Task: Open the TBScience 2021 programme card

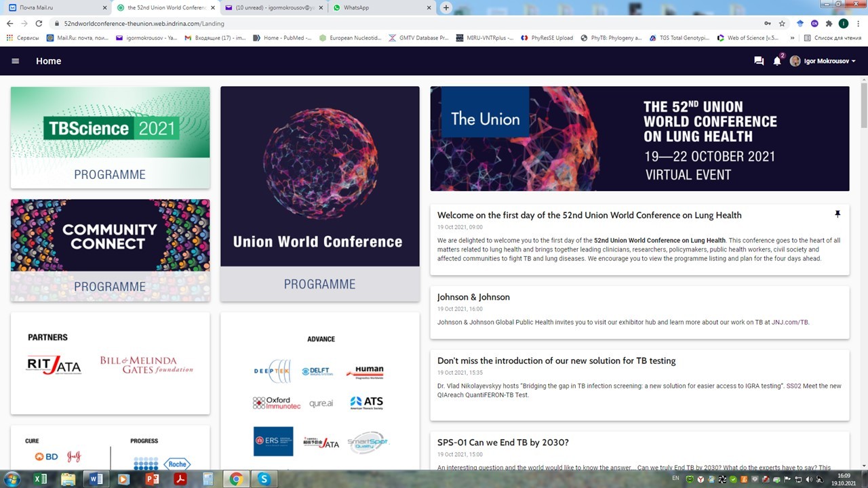Action: click(110, 138)
